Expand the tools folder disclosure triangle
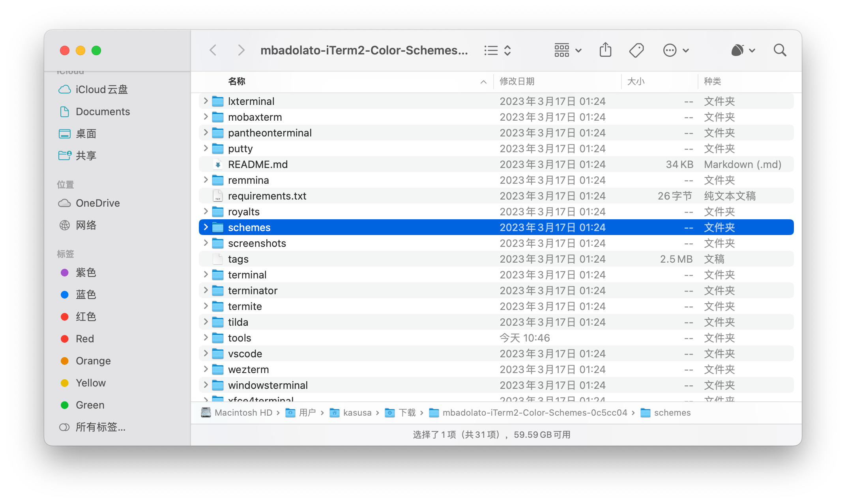This screenshot has height=504, width=846. coord(206,338)
